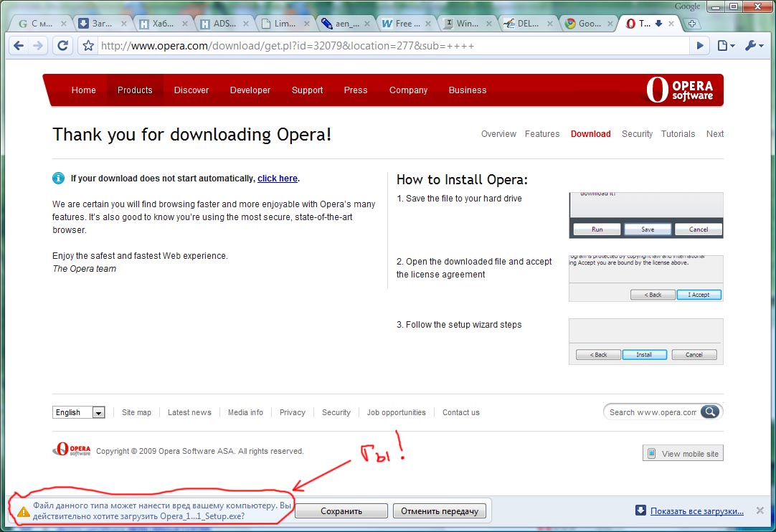Click the Install wizard step thumbnail
776x532 pixels.
pos(646,341)
